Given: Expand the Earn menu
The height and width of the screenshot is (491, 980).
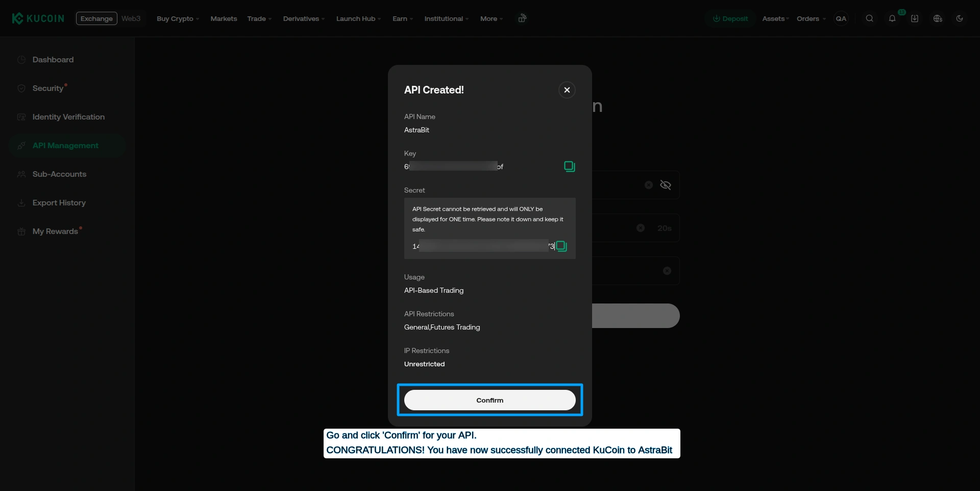Looking at the screenshot, I should 403,18.
